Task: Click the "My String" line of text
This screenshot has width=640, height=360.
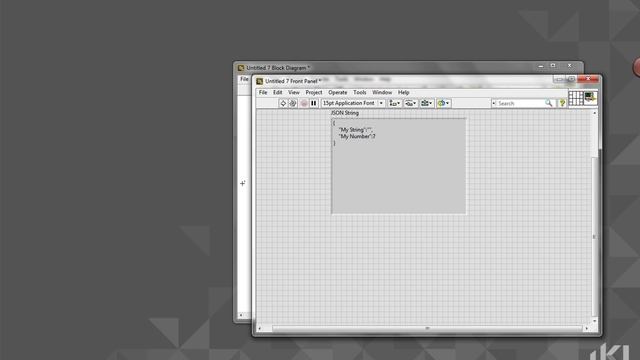Action: pos(356,130)
